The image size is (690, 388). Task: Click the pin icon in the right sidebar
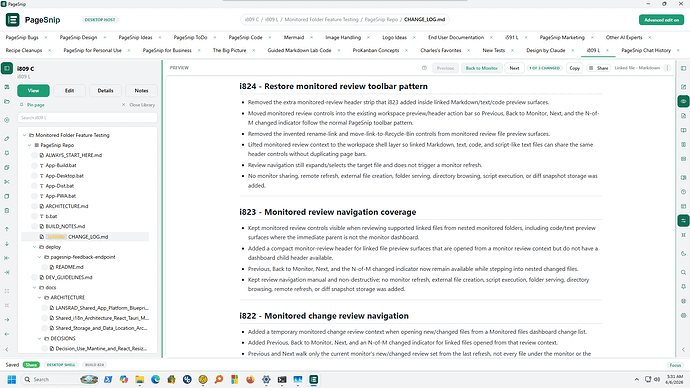click(x=683, y=287)
